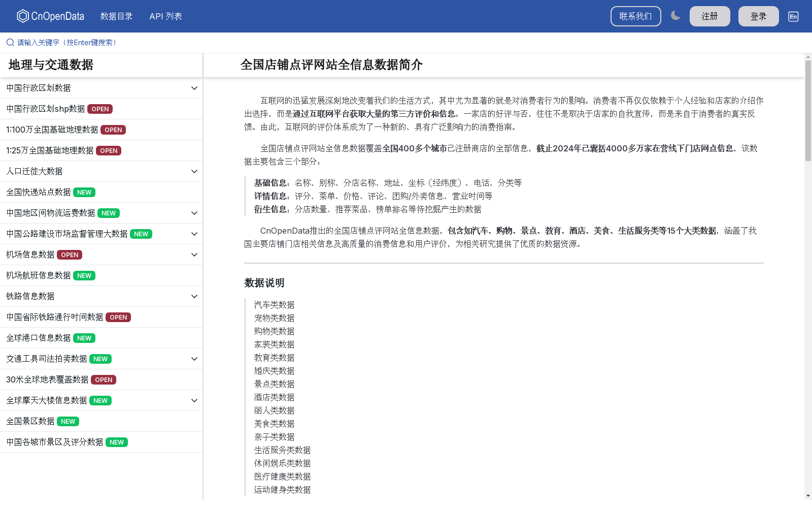Click the 汽车类数据 list entry
812x508 pixels.
tap(275, 305)
